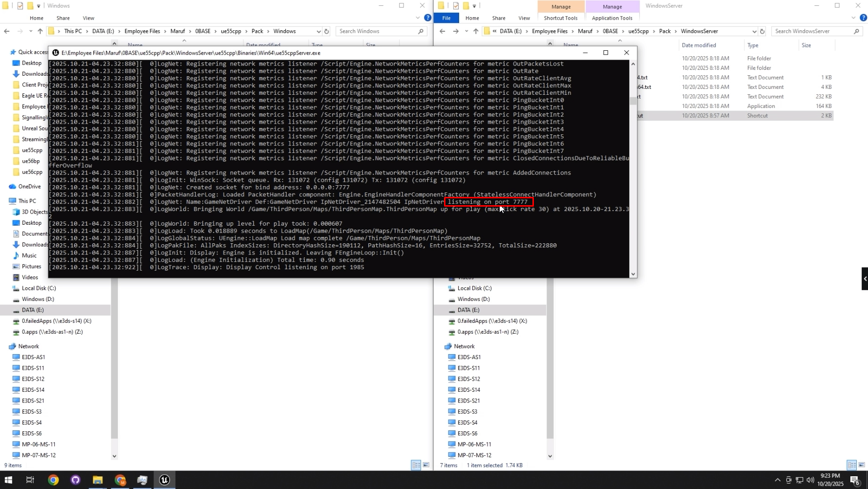Viewport: 868px width, 489px height.
Task: Go back in the Windows explorer window
Action: tap(7, 31)
